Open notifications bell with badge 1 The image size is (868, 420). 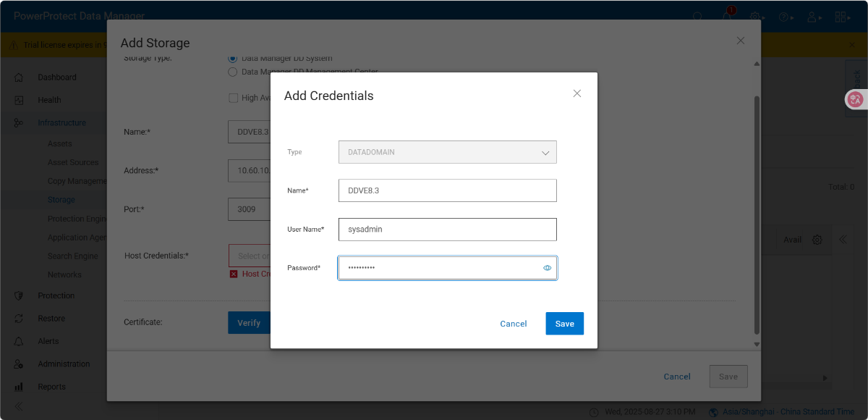(x=728, y=16)
